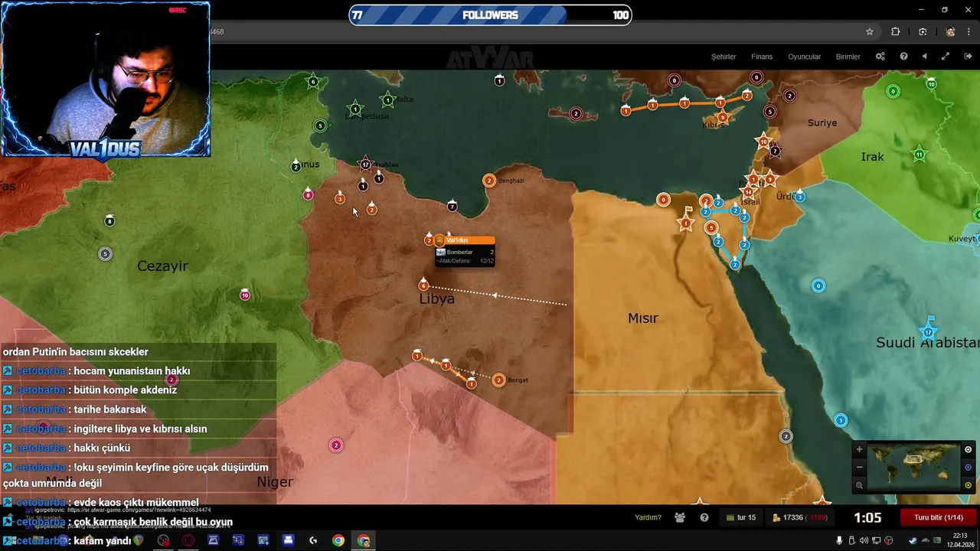Click the Steam tray icon

913,540
